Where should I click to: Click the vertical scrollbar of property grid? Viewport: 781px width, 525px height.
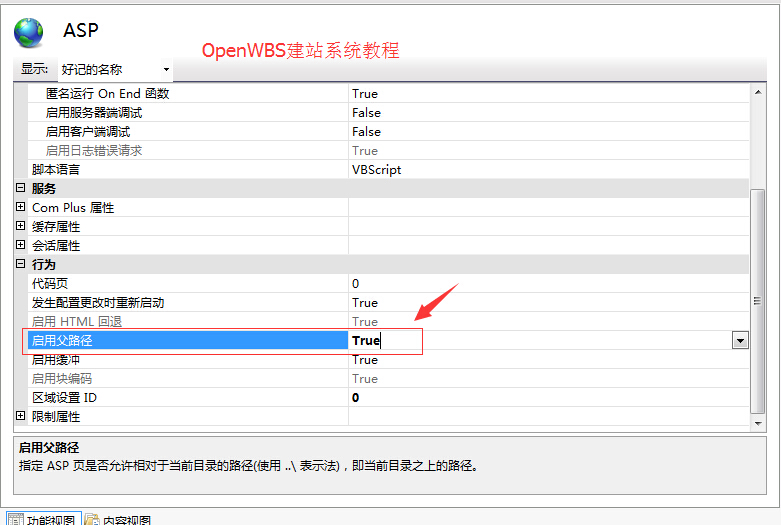coord(757,300)
